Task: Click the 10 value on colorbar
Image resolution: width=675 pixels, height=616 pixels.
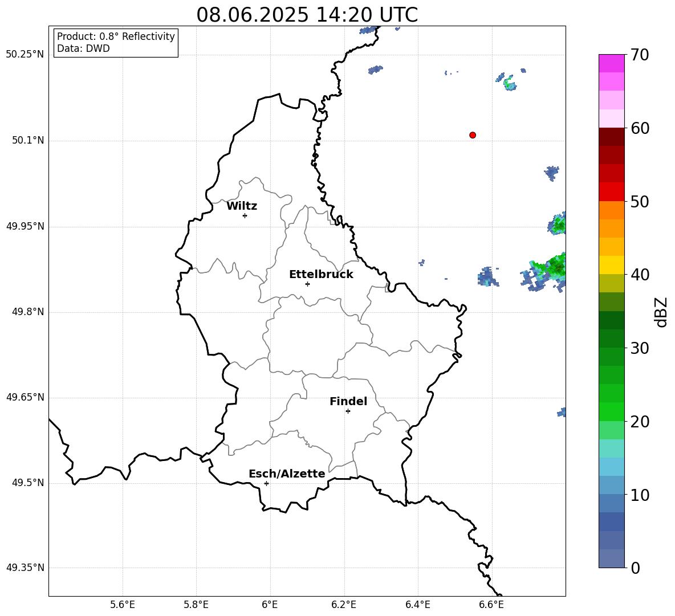Action: pos(640,495)
